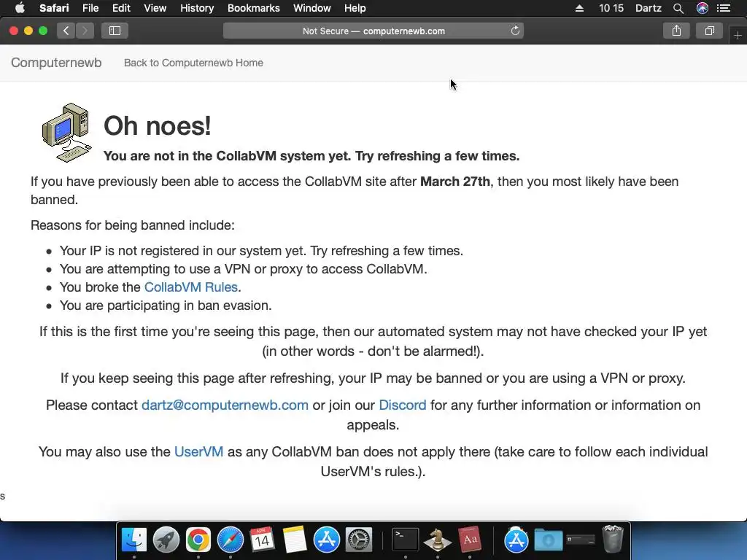Image resolution: width=747 pixels, height=560 pixels.
Task: Open the Bookmarks menu
Action: coord(253,8)
